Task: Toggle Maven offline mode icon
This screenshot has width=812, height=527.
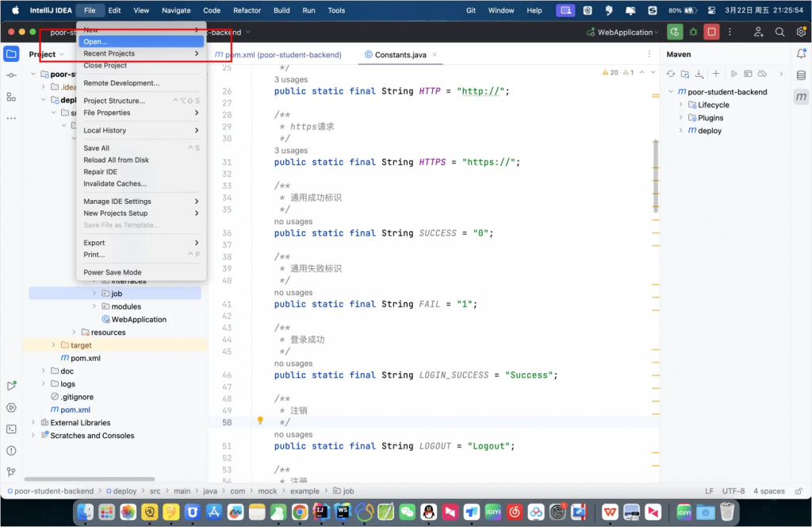Action: click(x=761, y=74)
